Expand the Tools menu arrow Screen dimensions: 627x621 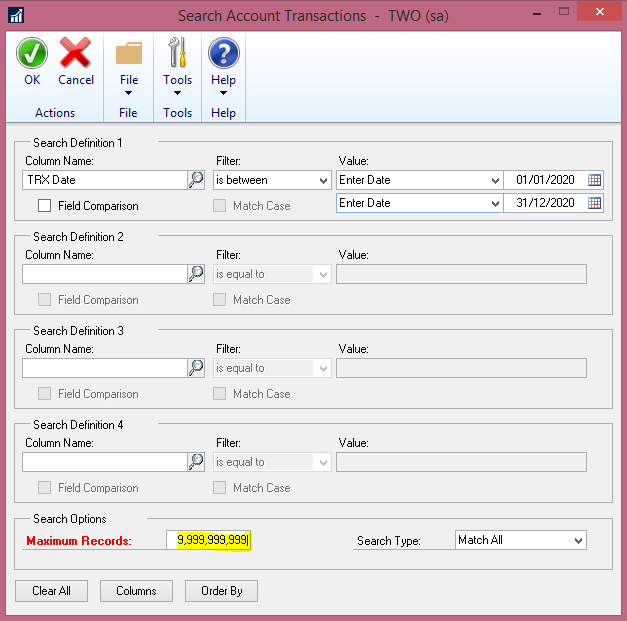tap(178, 93)
